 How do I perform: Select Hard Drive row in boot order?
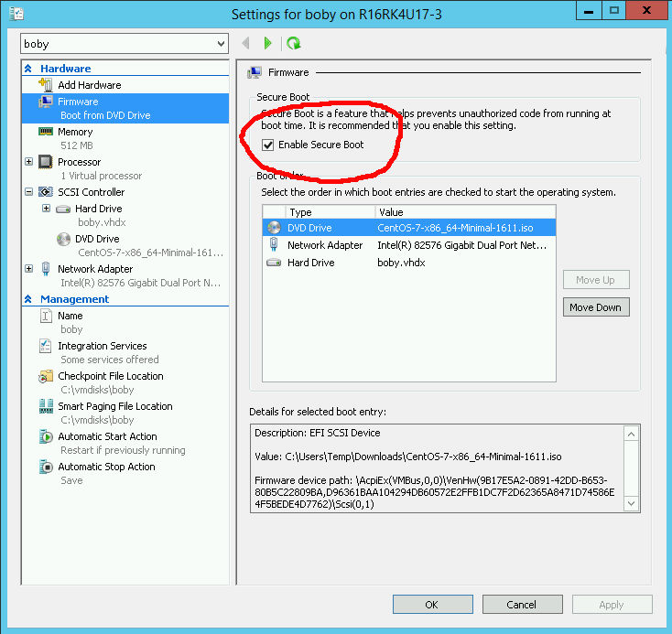pos(409,263)
